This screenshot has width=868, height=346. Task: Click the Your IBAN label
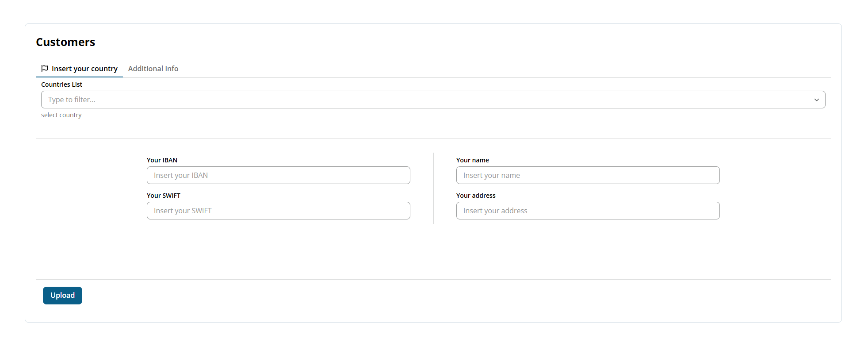point(162,160)
